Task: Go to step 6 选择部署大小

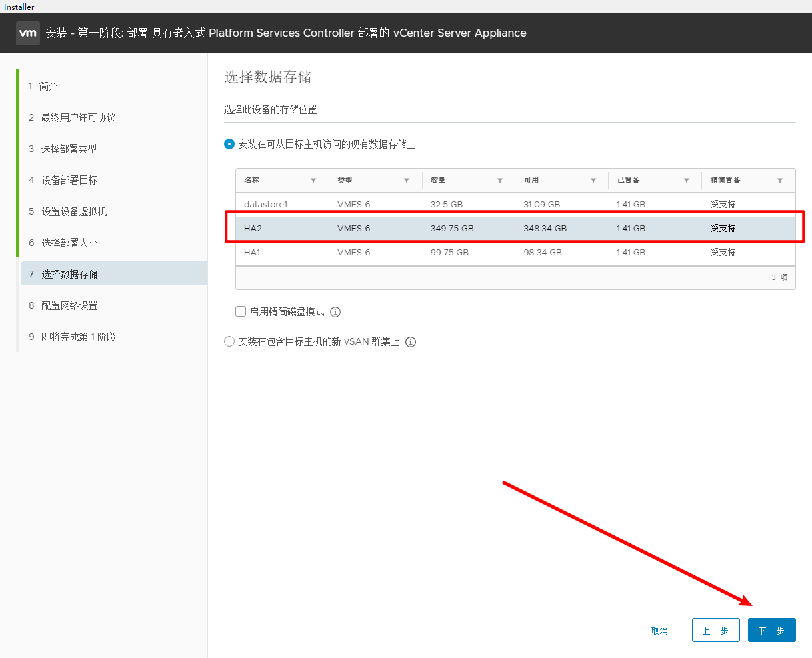Action: click(x=69, y=243)
